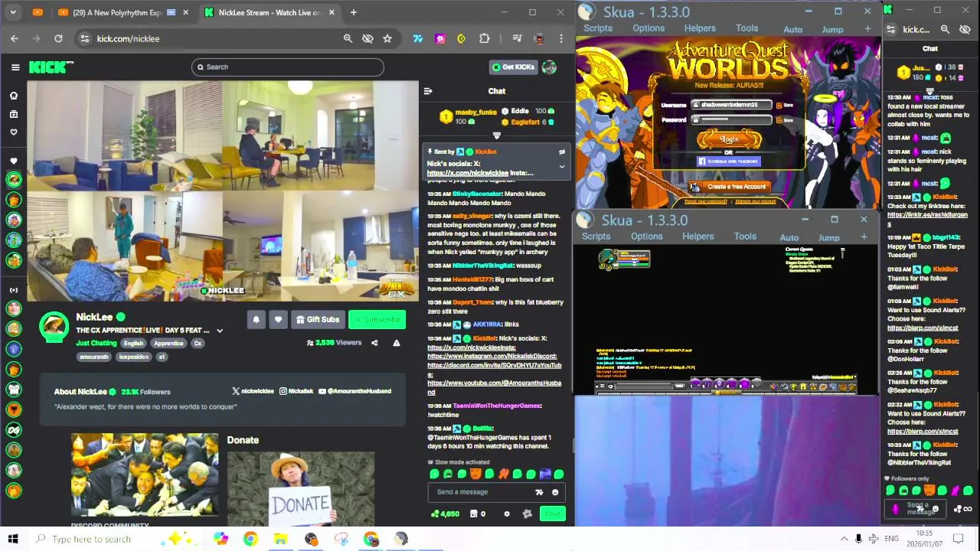Open the youtube.com AmouranthsHusband link in chat

pyautogui.click(x=494, y=386)
